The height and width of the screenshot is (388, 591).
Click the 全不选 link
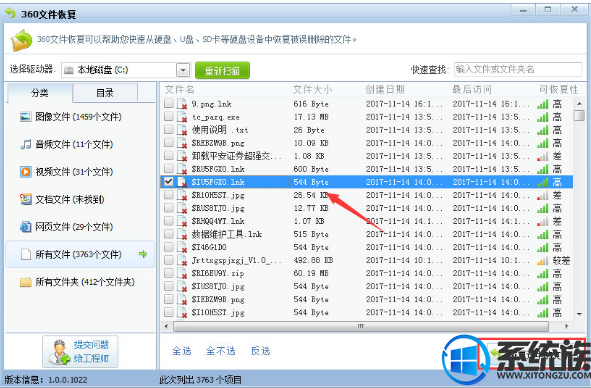[x=221, y=351]
